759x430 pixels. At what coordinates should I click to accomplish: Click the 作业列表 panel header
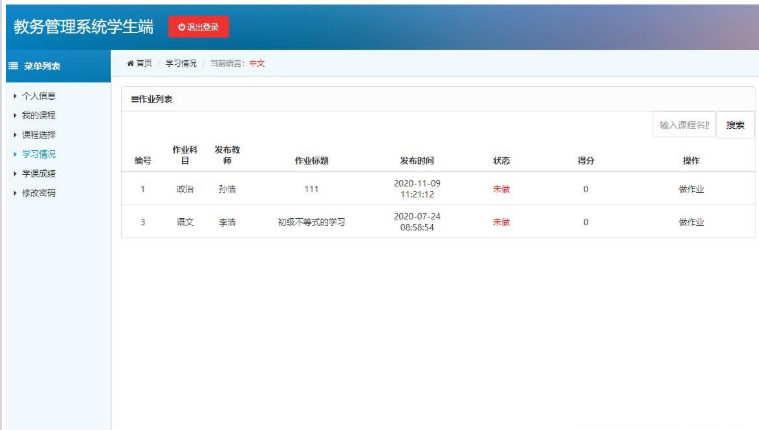pos(438,99)
